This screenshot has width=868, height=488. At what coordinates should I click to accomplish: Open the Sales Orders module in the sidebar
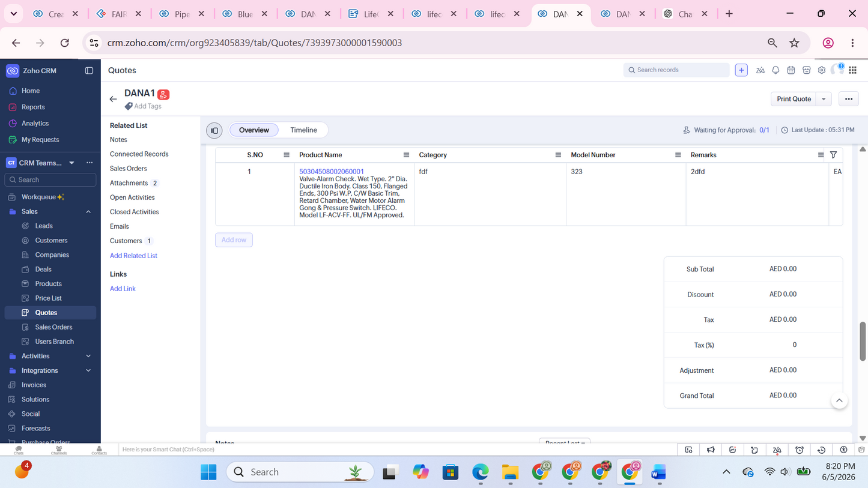tap(54, 327)
